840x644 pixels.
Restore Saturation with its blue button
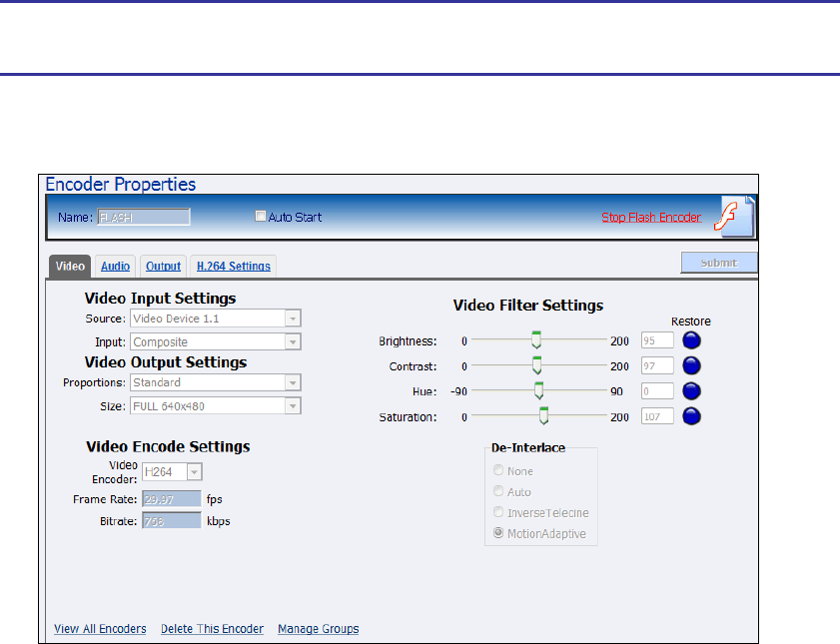[x=691, y=416]
